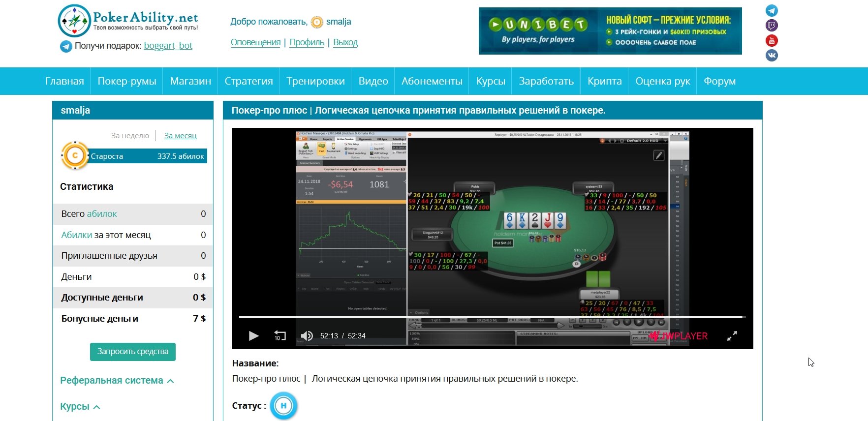Screen dimensions: 868x421
Task: Open Оценка рук menu item
Action: click(x=663, y=81)
